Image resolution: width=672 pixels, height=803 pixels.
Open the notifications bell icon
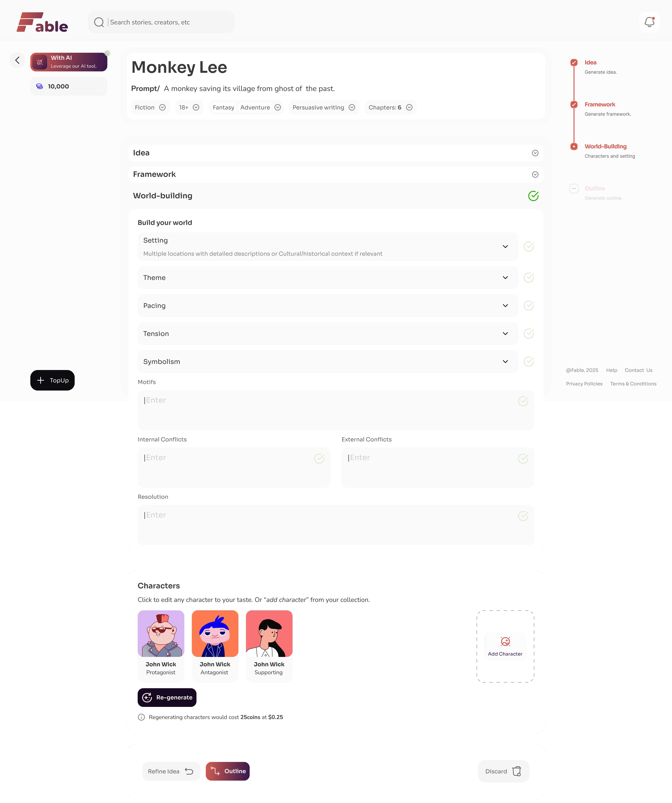tap(649, 22)
